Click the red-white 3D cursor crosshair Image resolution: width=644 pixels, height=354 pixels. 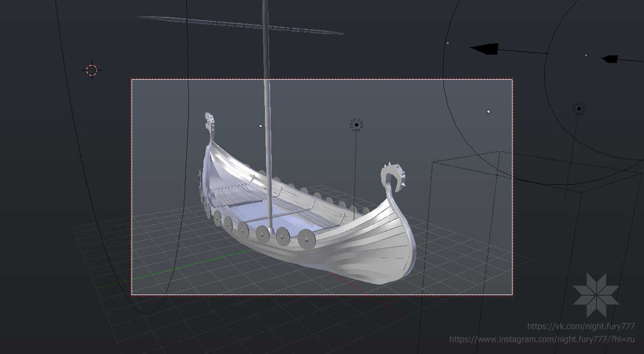tap(91, 70)
